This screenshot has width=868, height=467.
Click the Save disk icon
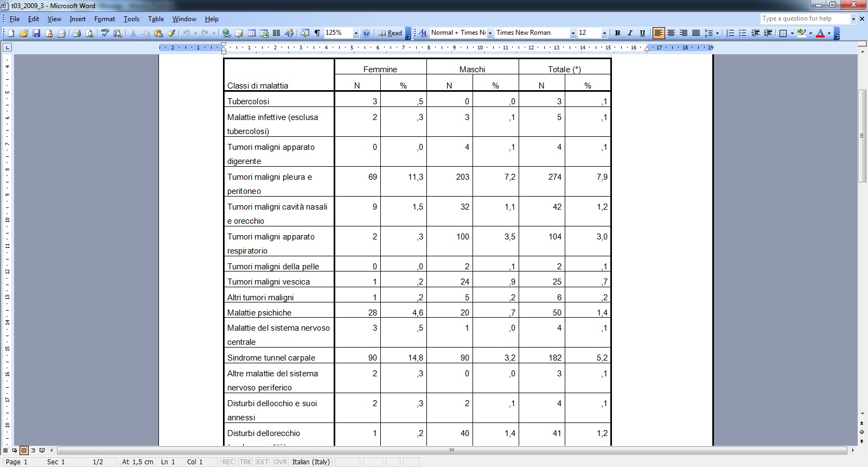pyautogui.click(x=36, y=33)
